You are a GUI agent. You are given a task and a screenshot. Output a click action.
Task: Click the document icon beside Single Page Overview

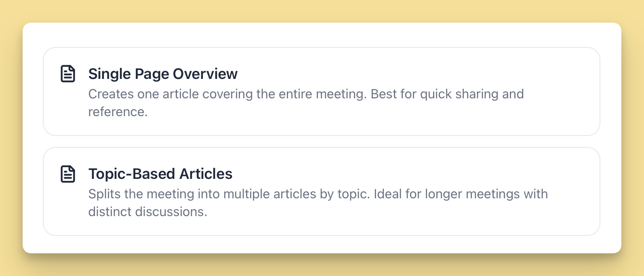pos(68,74)
